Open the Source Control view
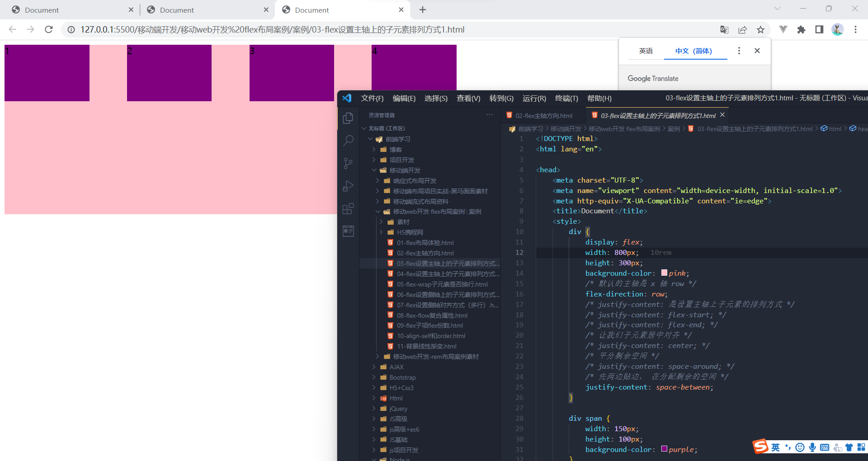Image resolution: width=868 pixels, height=461 pixels. coord(348,163)
